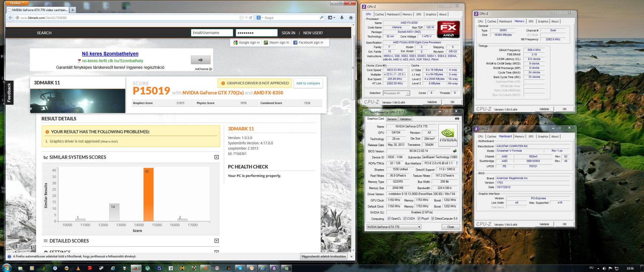This screenshot has height=272, width=644.
Task: Click the Firefox info bar close X
Action: point(351,257)
